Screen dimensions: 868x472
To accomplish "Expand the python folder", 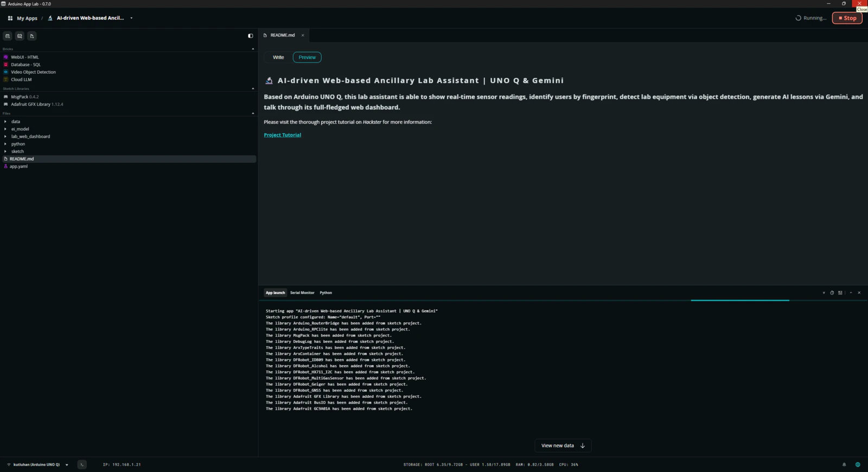I will tap(5, 144).
